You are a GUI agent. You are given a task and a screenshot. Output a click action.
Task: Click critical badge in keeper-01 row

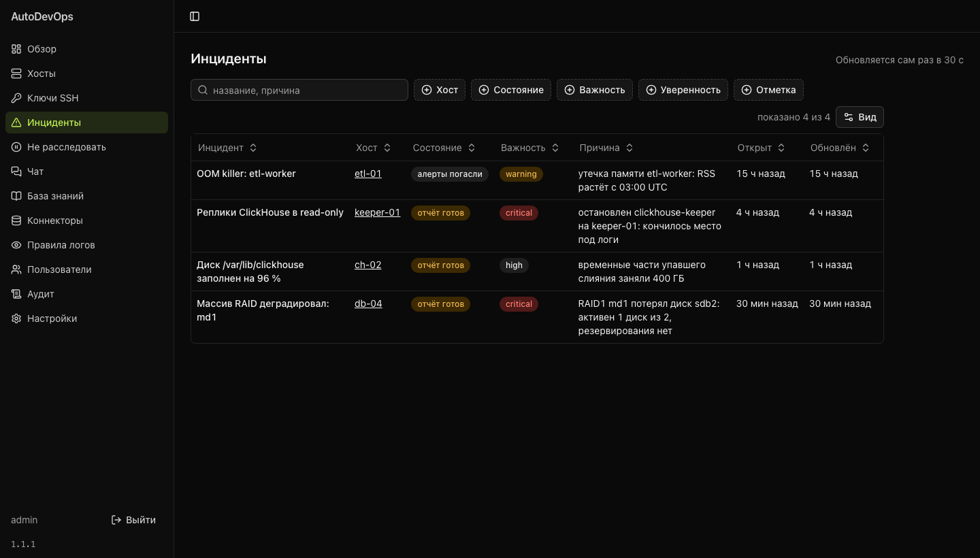[519, 213]
